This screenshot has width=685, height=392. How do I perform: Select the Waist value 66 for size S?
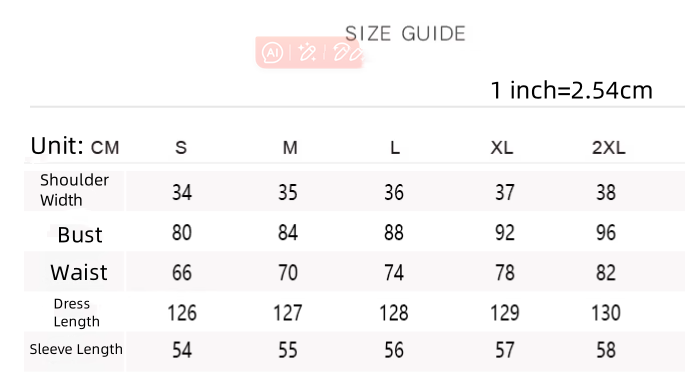[x=182, y=273]
